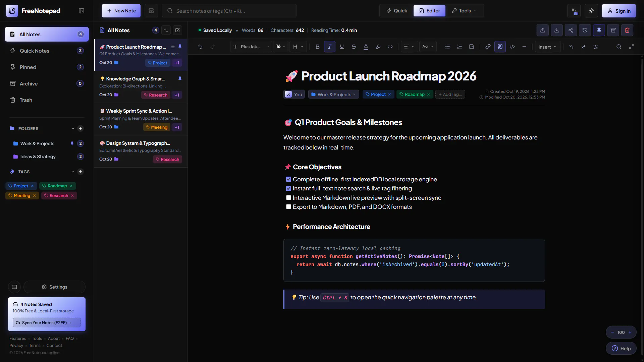The image size is (644, 362).
Task: Open the font size 16 dropdown
Action: click(x=280, y=47)
